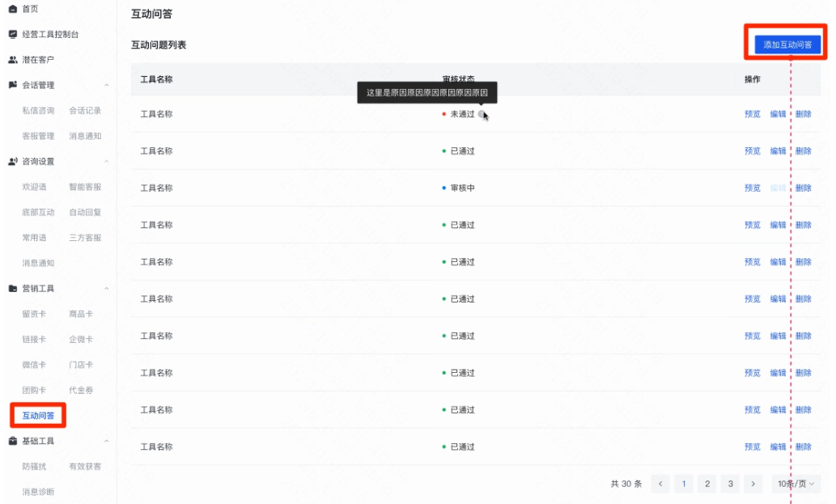The image size is (836, 504).
Task: Click 预览 link in the 未通过 row
Action: click(752, 114)
